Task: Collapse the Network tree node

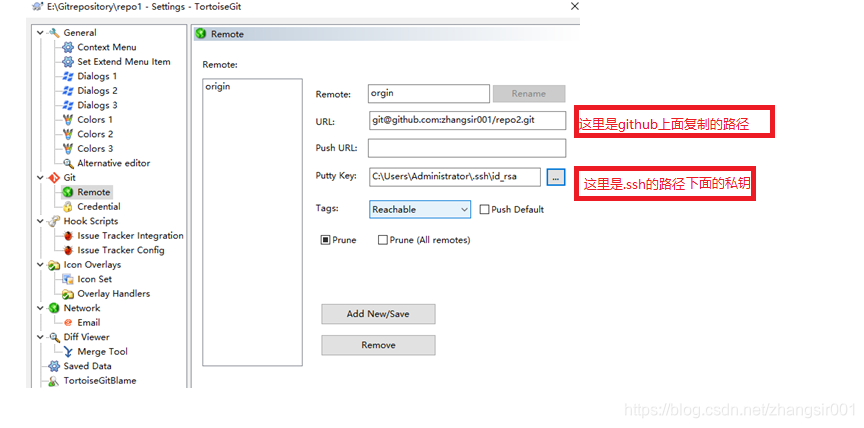Action: [40, 308]
